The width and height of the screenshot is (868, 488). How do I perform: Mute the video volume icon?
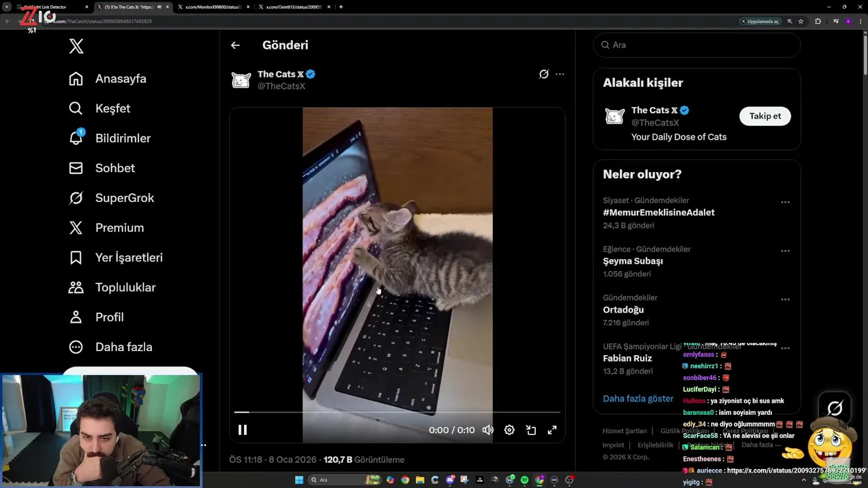(x=488, y=430)
